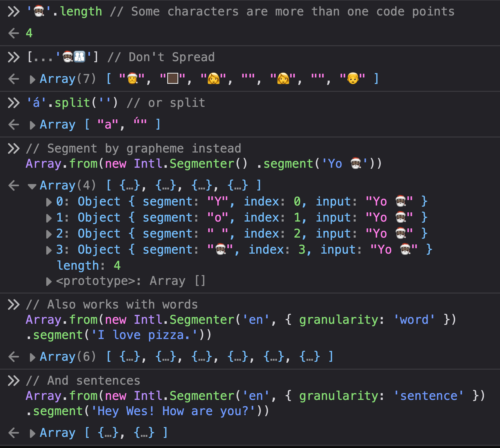Click the Santa emoji in the '.length' input

pos(39,12)
